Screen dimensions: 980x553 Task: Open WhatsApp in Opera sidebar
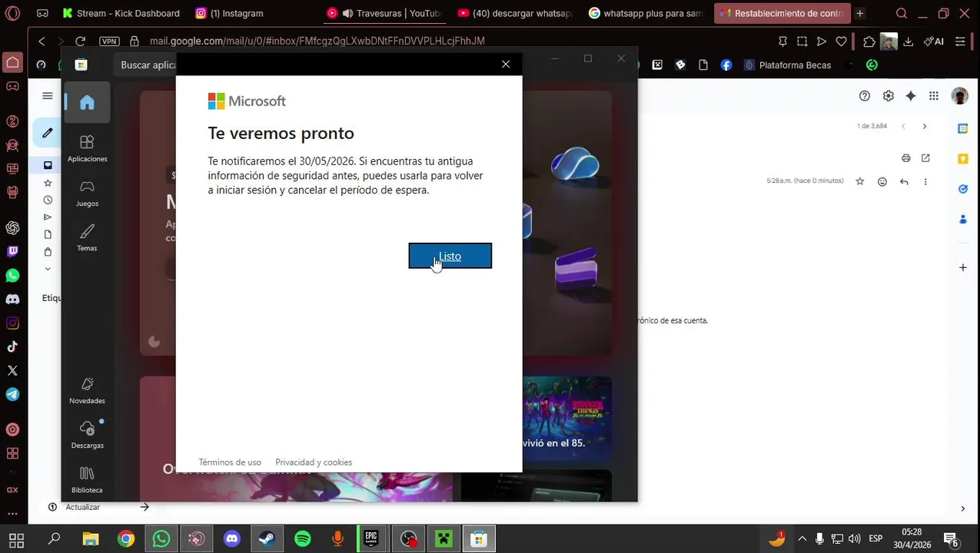click(x=12, y=275)
